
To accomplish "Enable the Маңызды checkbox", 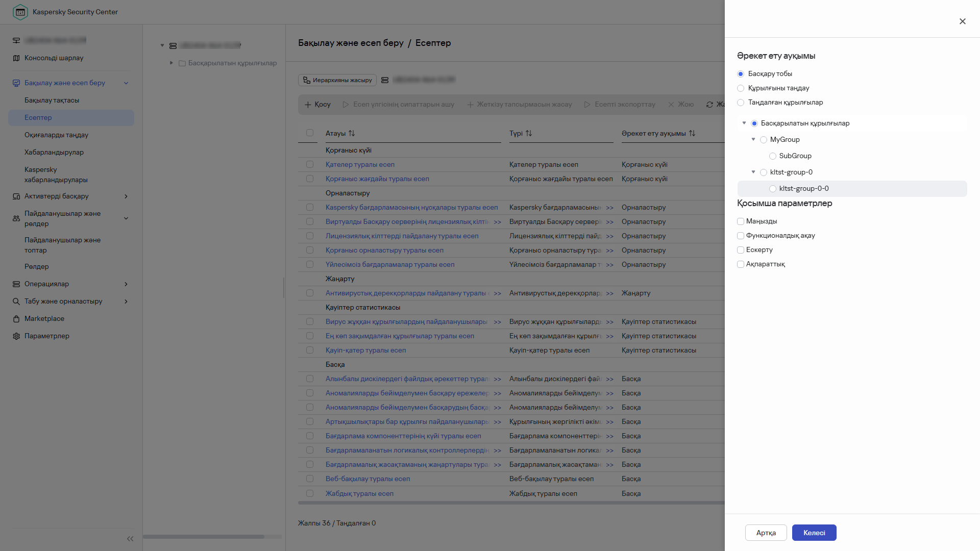I will click(x=741, y=221).
